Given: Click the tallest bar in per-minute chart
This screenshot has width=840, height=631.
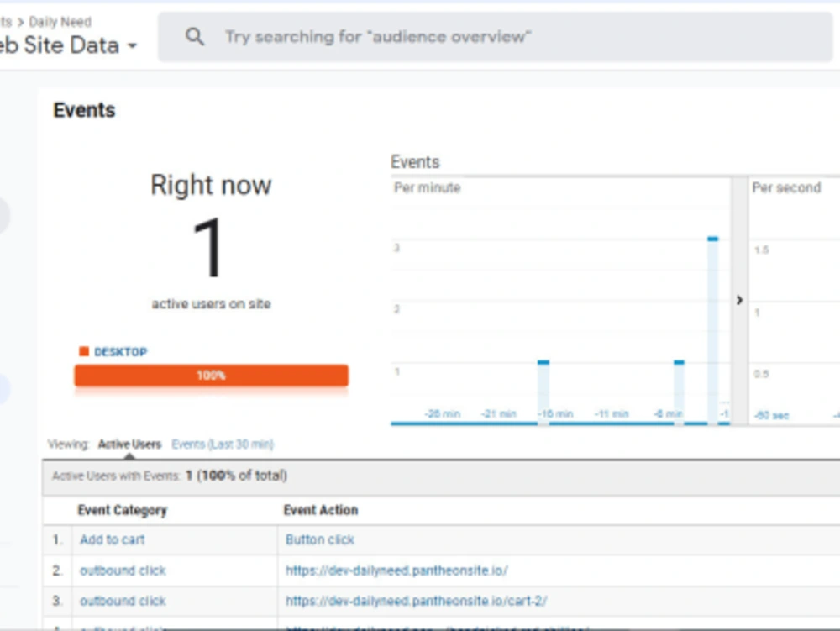Looking at the screenshot, I should coord(712,330).
